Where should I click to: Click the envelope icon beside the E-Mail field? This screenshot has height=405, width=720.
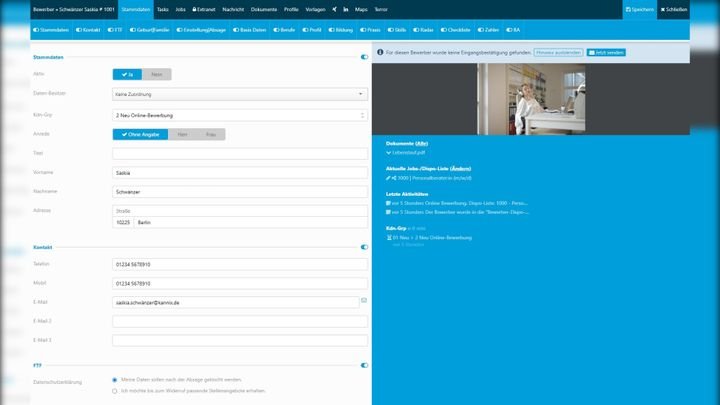click(x=364, y=300)
